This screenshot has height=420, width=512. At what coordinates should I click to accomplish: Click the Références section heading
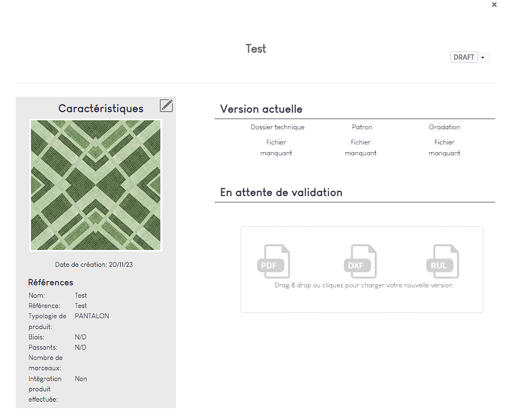[x=50, y=283]
